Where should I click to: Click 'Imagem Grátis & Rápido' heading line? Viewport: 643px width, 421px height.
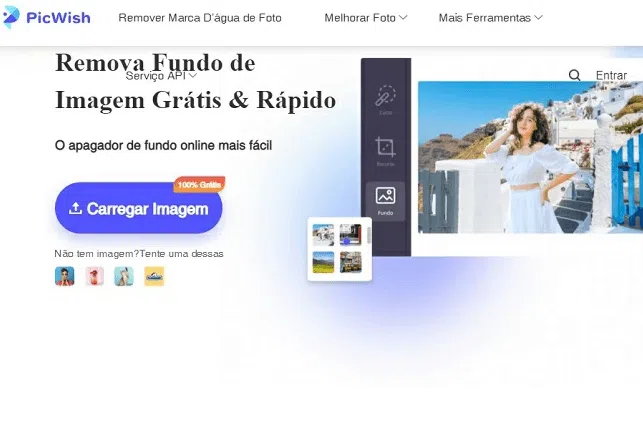[196, 100]
